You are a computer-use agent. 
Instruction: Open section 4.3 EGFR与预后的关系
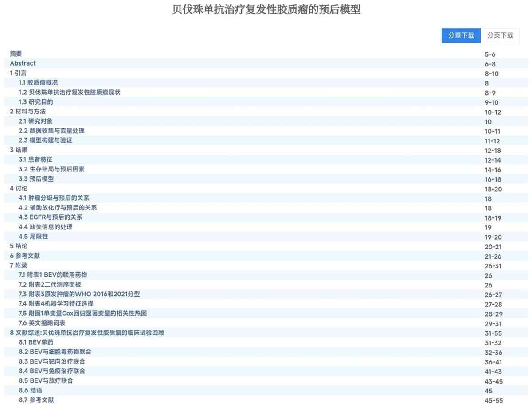click(50, 217)
